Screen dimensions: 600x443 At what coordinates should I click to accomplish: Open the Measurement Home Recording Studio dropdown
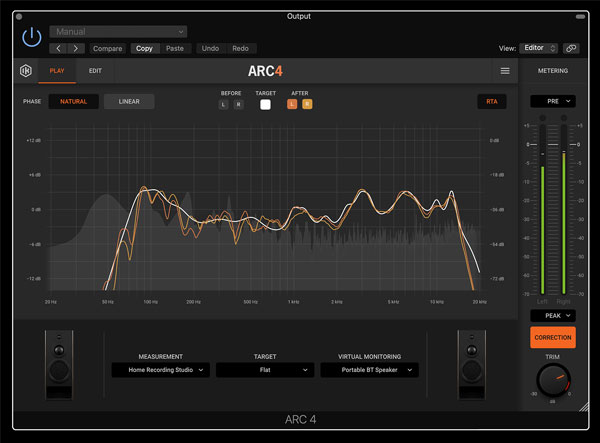tap(161, 370)
